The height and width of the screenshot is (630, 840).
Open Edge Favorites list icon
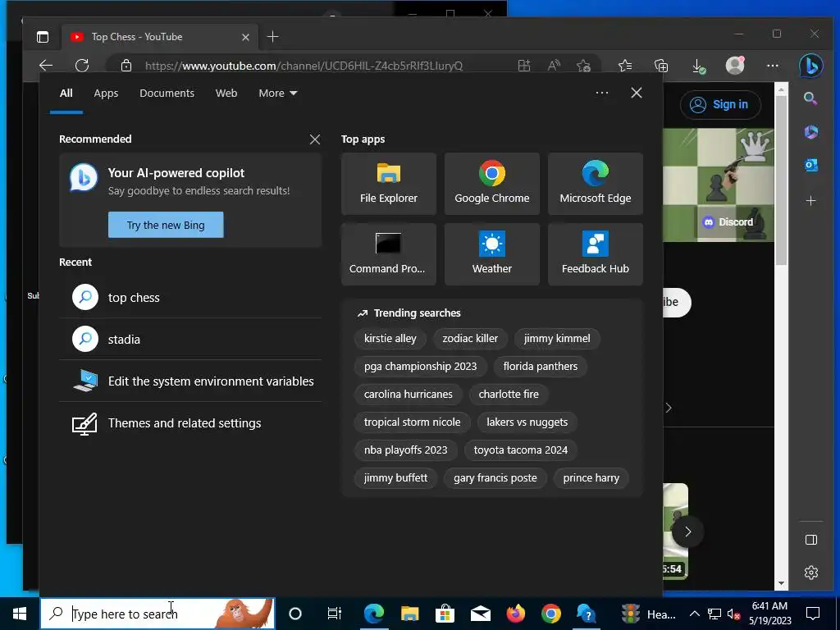point(624,66)
